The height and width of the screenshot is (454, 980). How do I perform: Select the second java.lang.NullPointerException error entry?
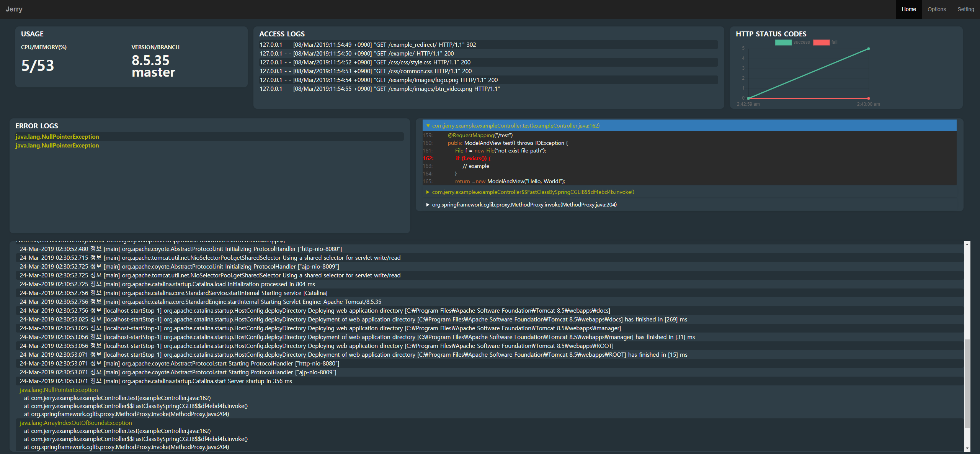pos(209,146)
